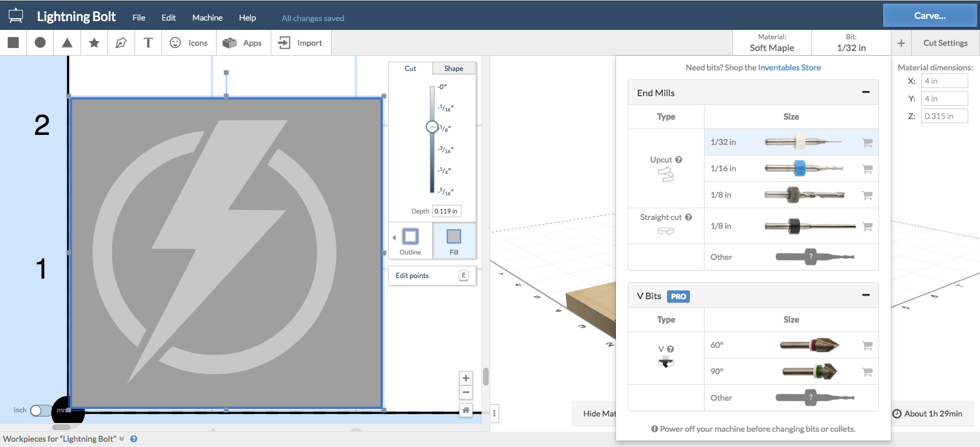
Task: Open the Apps panel
Action: pyautogui.click(x=243, y=43)
